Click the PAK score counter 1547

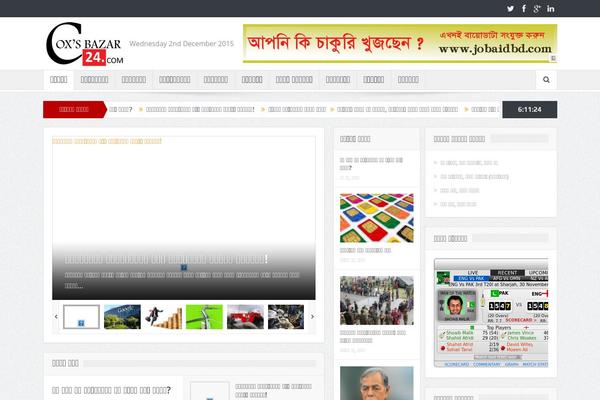[500, 306]
